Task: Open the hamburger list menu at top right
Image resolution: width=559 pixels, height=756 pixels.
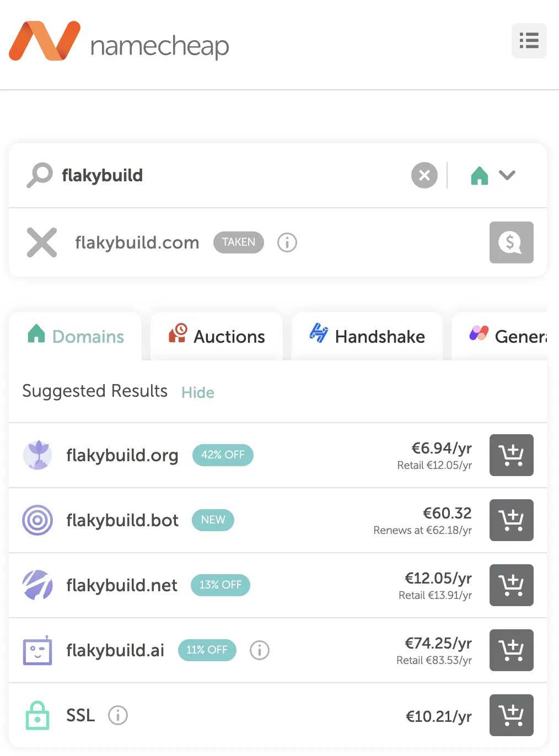Action: (529, 41)
